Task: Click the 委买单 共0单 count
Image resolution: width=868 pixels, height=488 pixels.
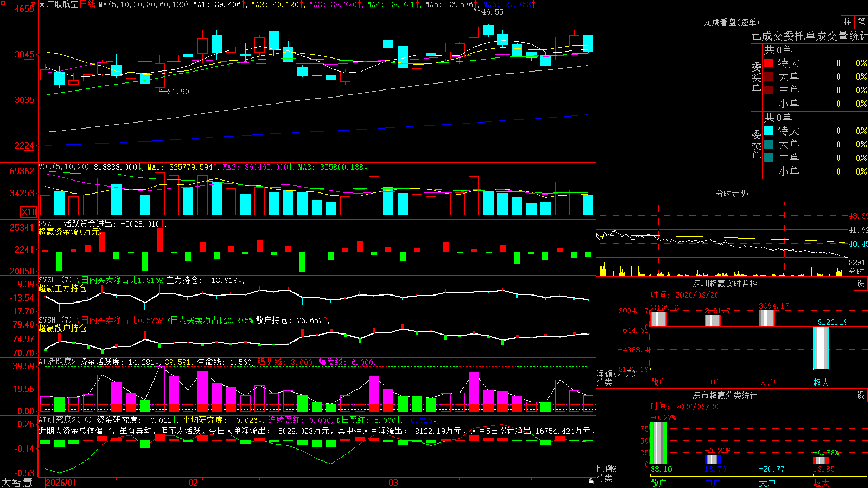Action: [778, 49]
